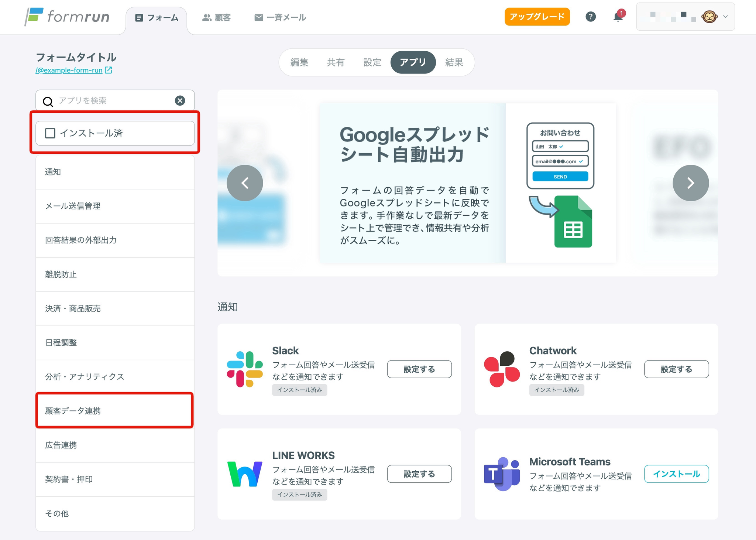The height and width of the screenshot is (540, 756).
Task: Open the 結果 tab
Action: coord(454,62)
